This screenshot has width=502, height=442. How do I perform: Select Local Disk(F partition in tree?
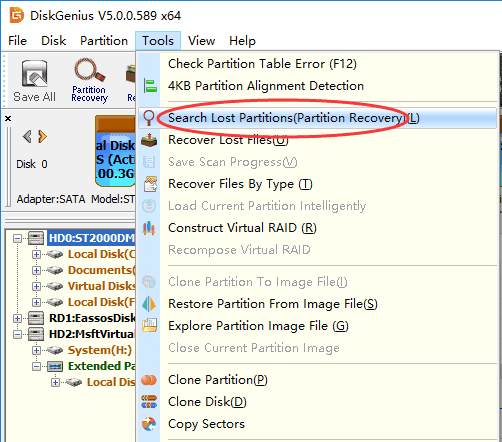pos(101,302)
